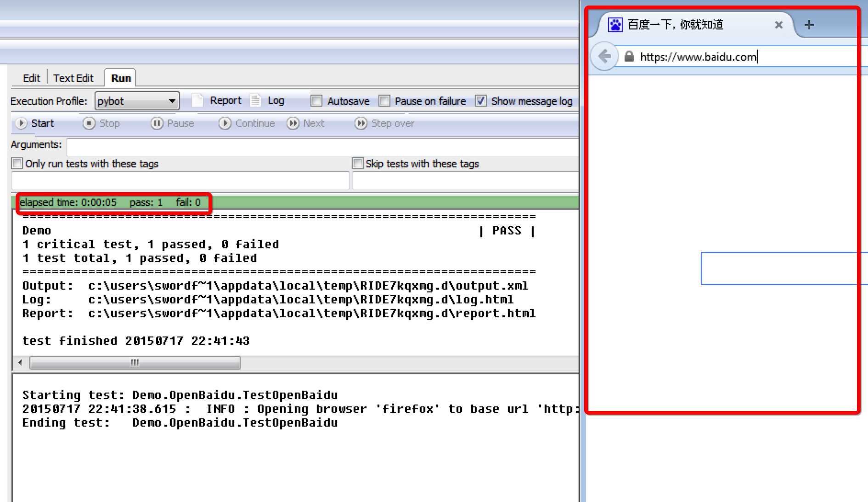Click the skip-tags input field
The width and height of the screenshot is (868, 502).
click(465, 181)
